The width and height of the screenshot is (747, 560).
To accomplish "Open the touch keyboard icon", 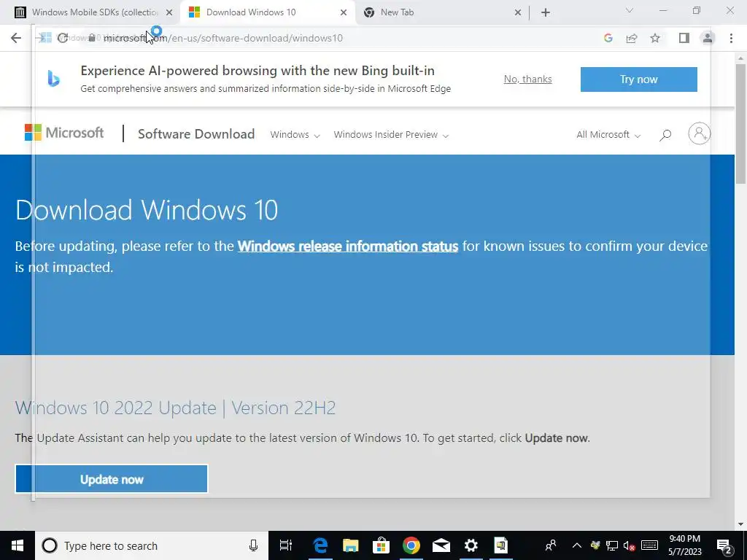I will click(650, 545).
